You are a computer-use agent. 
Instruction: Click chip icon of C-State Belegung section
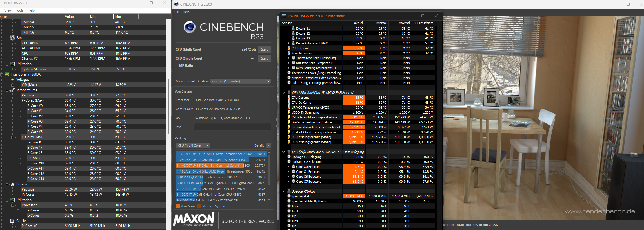click(289, 152)
